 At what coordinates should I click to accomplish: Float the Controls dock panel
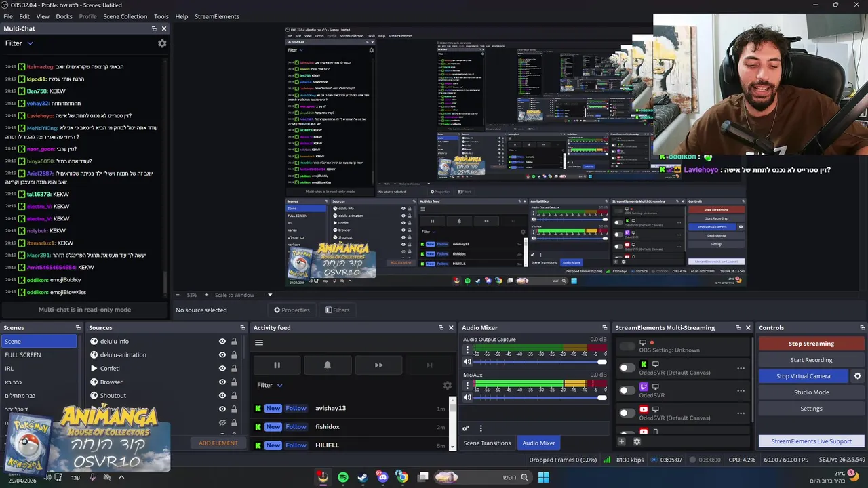pyautogui.click(x=861, y=328)
